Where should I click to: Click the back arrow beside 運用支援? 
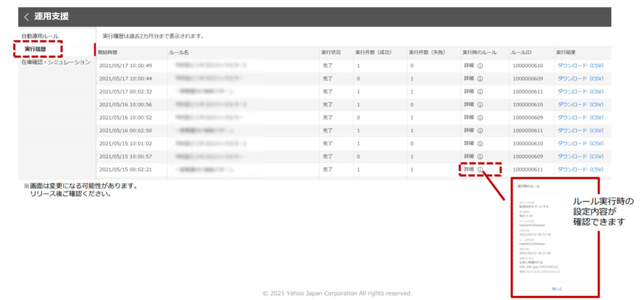pos(27,17)
